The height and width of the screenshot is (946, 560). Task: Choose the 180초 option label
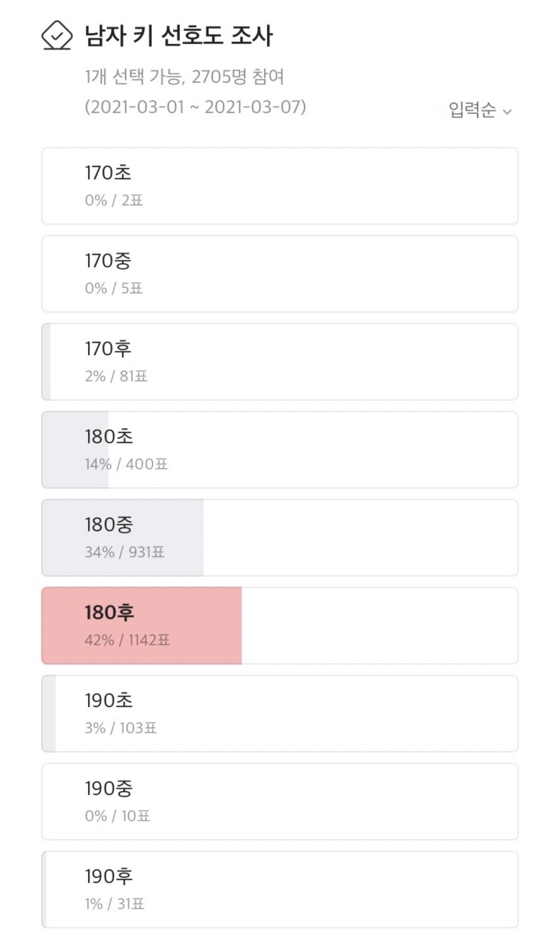[109, 437]
